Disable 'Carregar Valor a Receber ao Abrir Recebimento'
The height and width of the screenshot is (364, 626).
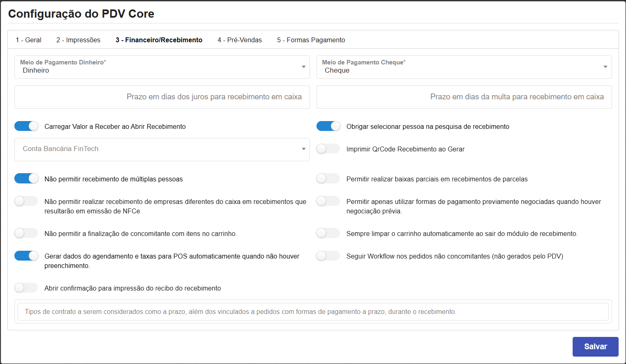[x=26, y=126]
